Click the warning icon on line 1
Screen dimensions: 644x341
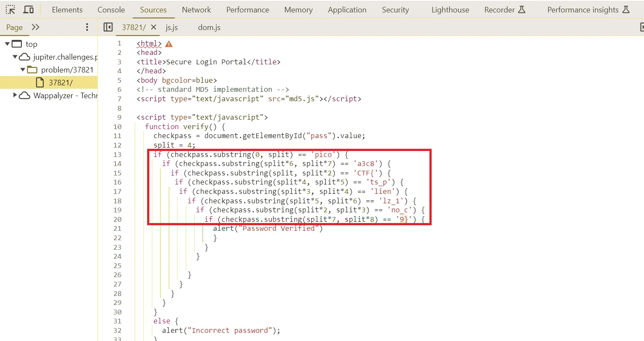click(169, 44)
